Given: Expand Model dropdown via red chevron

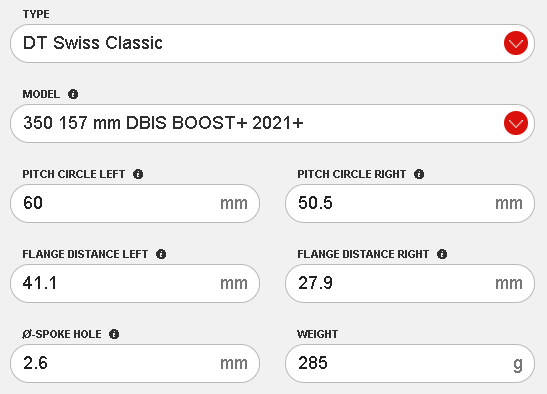Looking at the screenshot, I should pyautogui.click(x=516, y=123).
